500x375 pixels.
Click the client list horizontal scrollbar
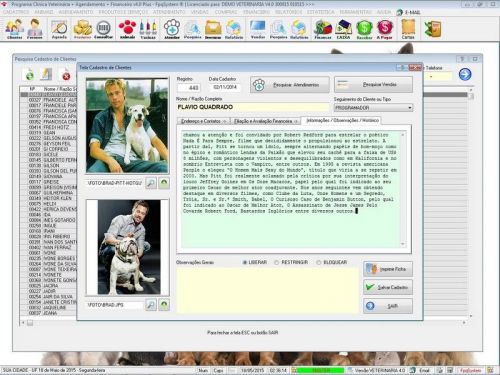[243, 323]
